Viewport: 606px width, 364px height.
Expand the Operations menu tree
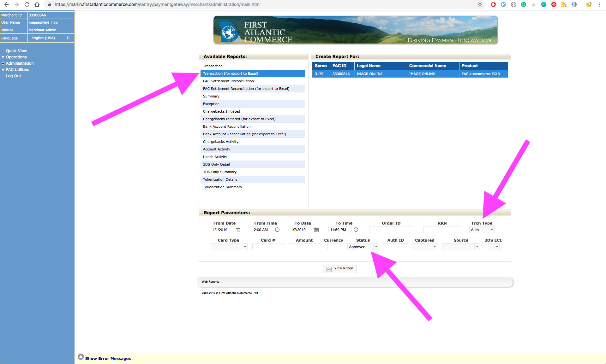3,57
